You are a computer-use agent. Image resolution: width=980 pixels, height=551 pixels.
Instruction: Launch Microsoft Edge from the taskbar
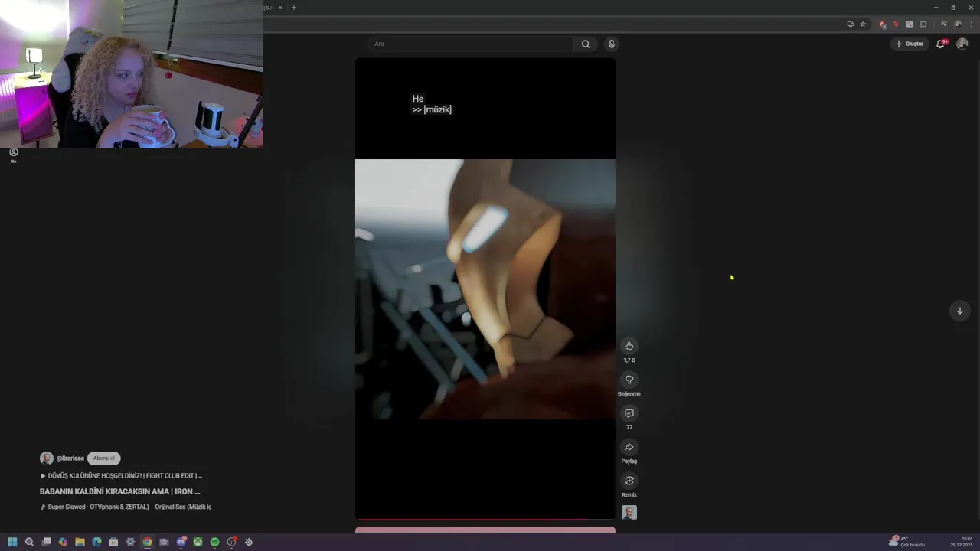[96, 542]
